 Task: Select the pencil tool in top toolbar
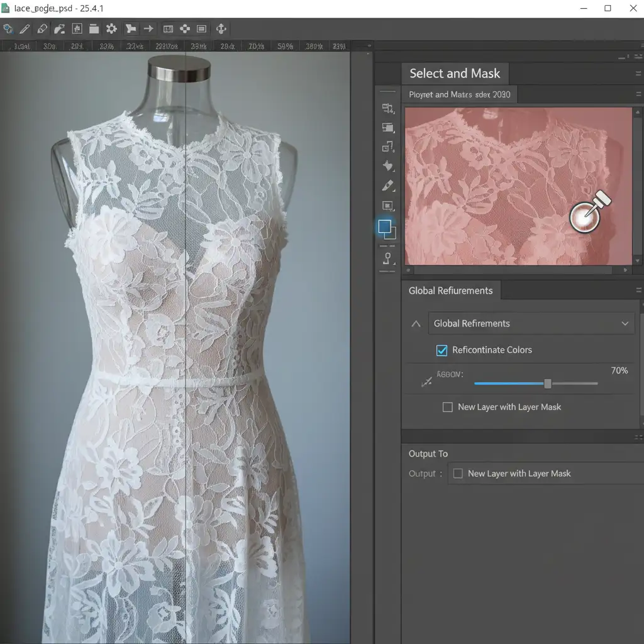[x=25, y=29]
